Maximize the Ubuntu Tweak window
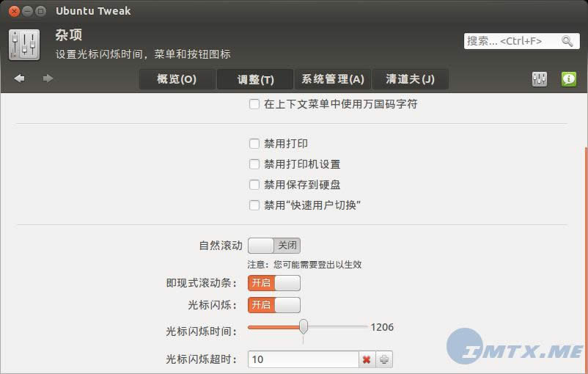This screenshot has height=374, width=588. pos(40,11)
